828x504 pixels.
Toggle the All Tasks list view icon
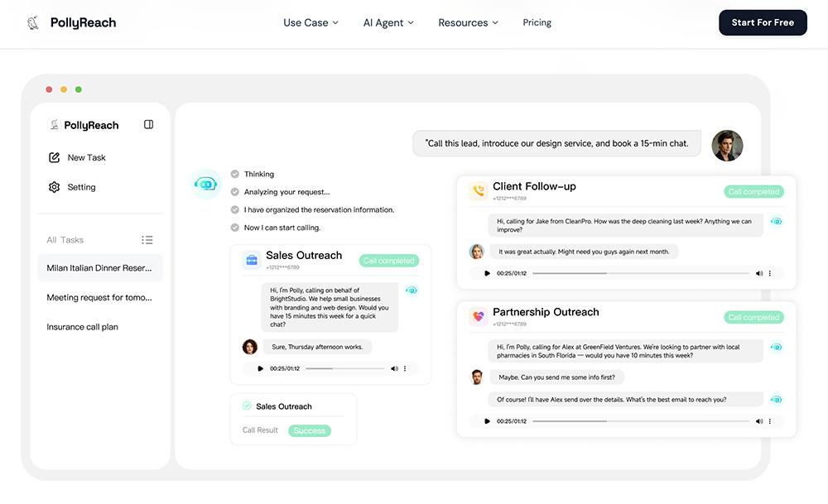147,240
